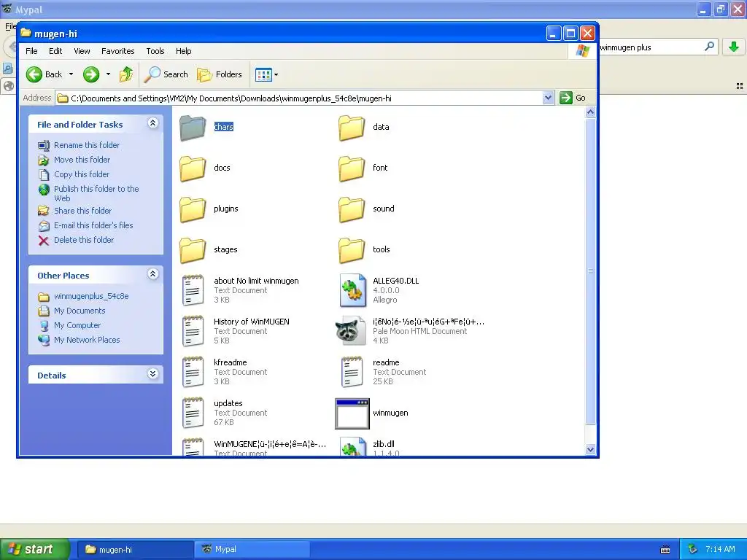Viewport: 747px width, 560px height.
Task: Toggle the Folders pane button
Action: click(x=220, y=74)
